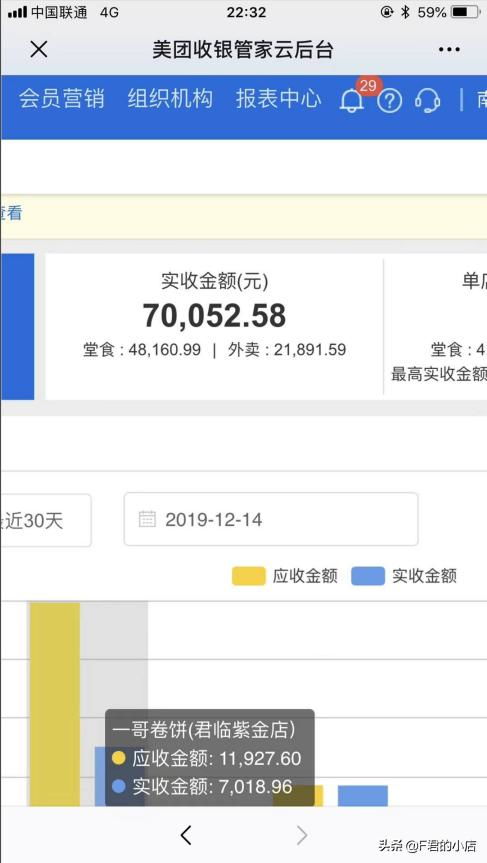
Task: Open the 组织机构 menu
Action: (x=170, y=100)
